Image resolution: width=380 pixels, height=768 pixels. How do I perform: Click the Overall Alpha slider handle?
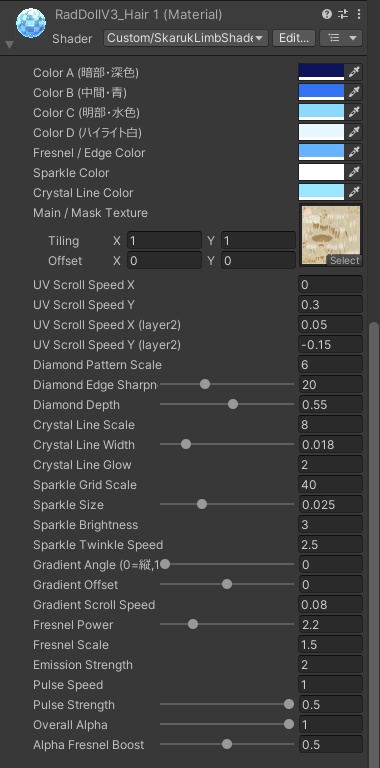tap(289, 724)
